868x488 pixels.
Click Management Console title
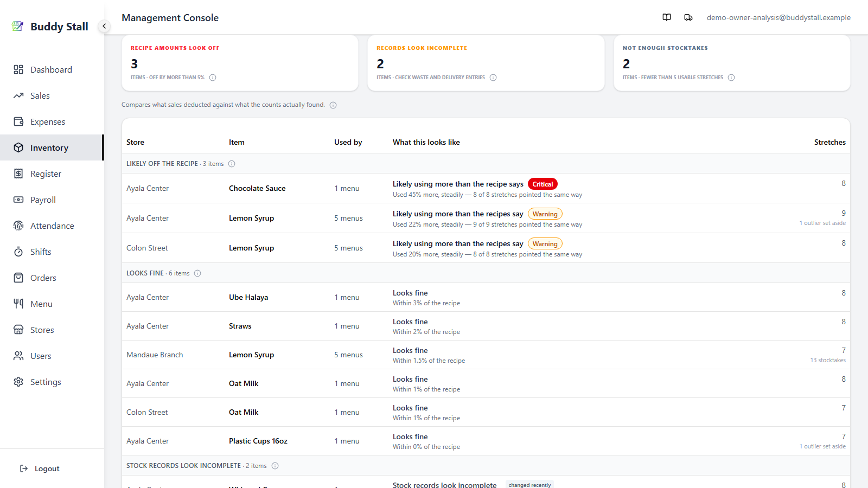click(x=170, y=18)
